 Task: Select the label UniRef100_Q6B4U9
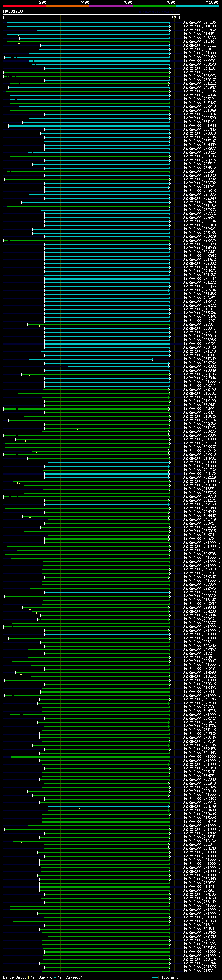coord(199,902)
